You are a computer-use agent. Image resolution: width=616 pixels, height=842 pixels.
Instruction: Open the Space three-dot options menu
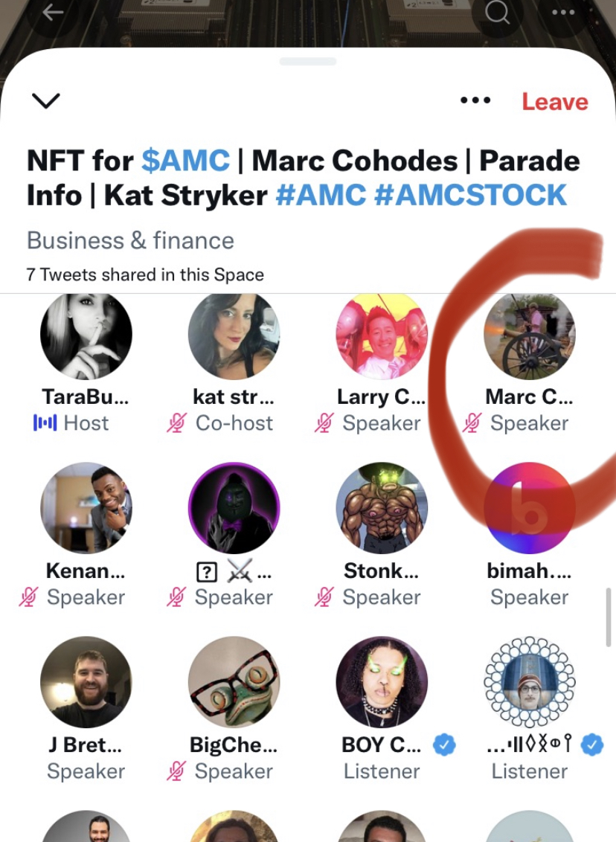click(475, 100)
